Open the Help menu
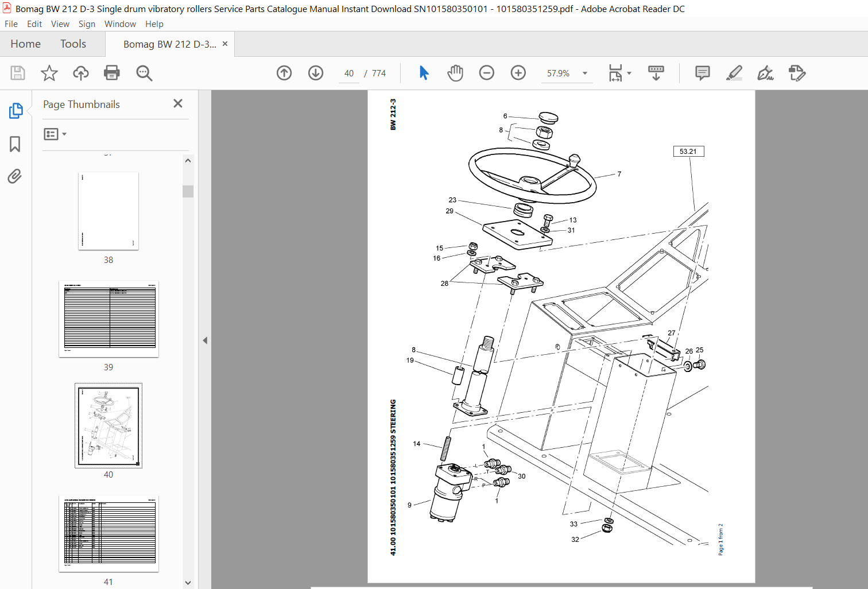The width and height of the screenshot is (868, 589). [154, 24]
